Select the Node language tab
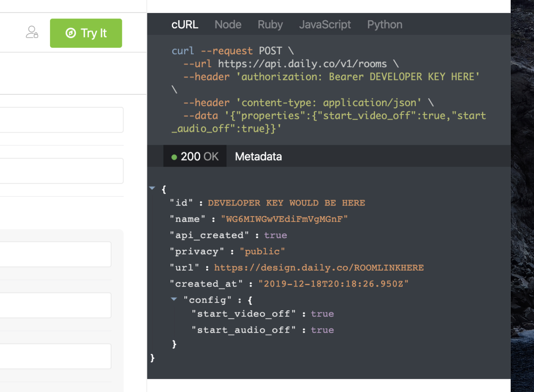 pyautogui.click(x=228, y=25)
